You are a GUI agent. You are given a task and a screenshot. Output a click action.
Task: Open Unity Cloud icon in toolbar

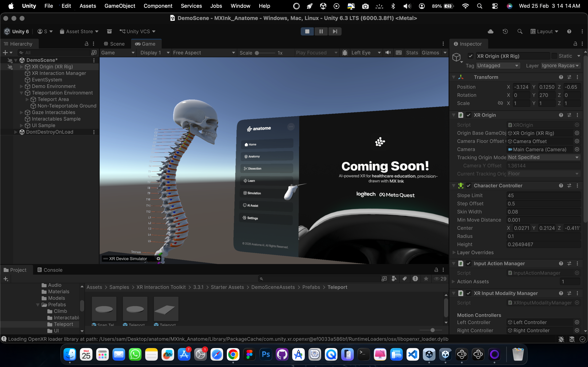490,32
